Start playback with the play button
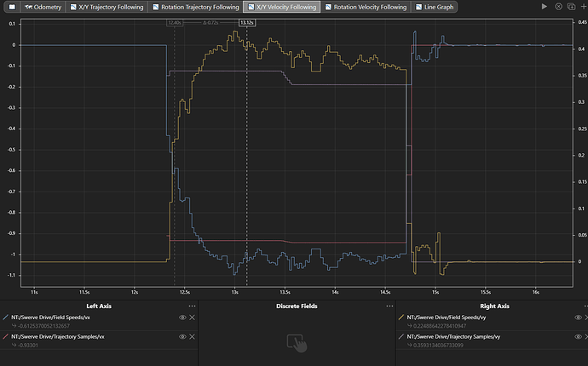 point(545,6)
